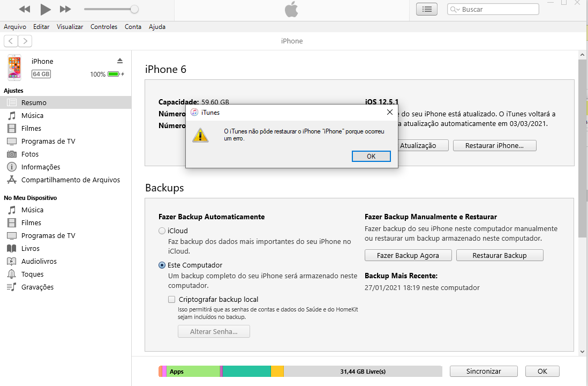Click the iPhone device thumbnail

point(14,68)
